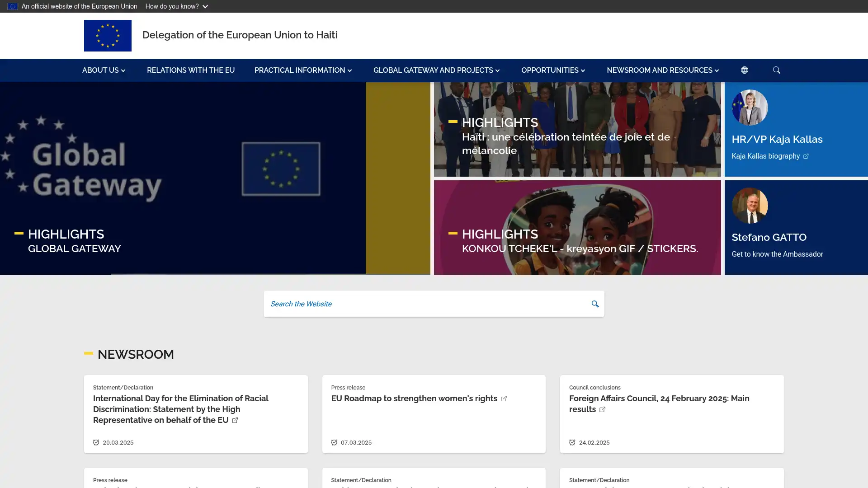Click small EU flag icon in top banner

(12, 6)
